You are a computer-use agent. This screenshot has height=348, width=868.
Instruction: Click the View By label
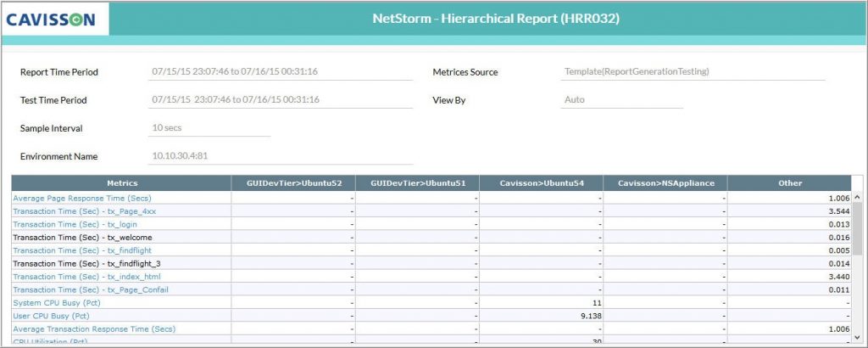coord(449,100)
